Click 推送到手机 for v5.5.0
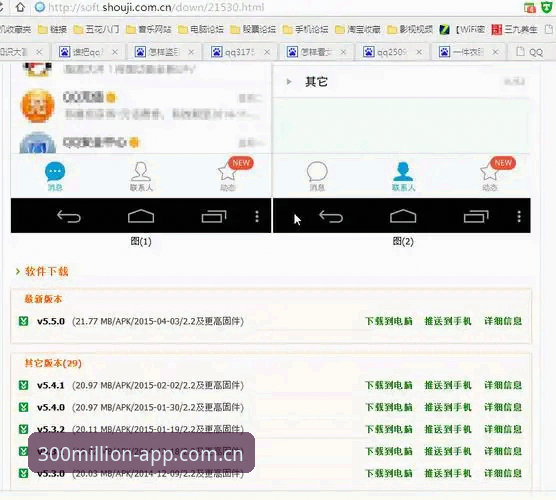Image resolution: width=556 pixels, height=500 pixels. [x=448, y=321]
